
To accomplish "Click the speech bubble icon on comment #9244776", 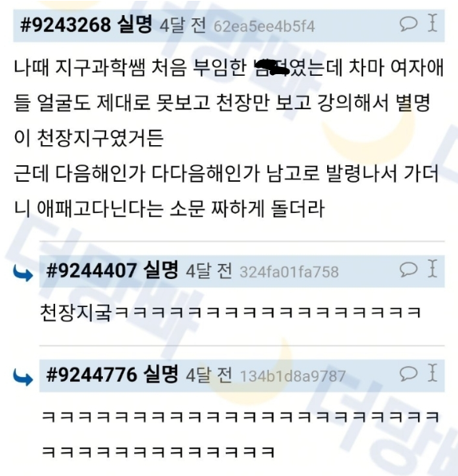I will click(409, 373).
